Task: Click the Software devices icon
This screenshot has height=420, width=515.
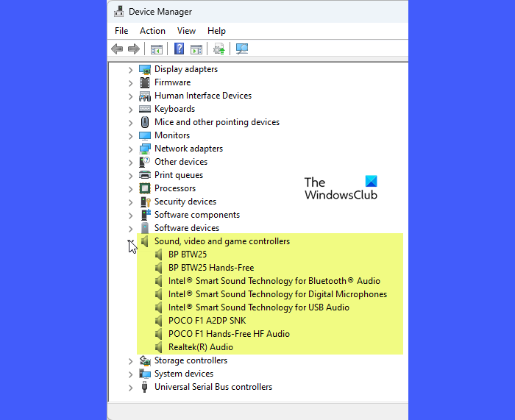Action: [144, 228]
